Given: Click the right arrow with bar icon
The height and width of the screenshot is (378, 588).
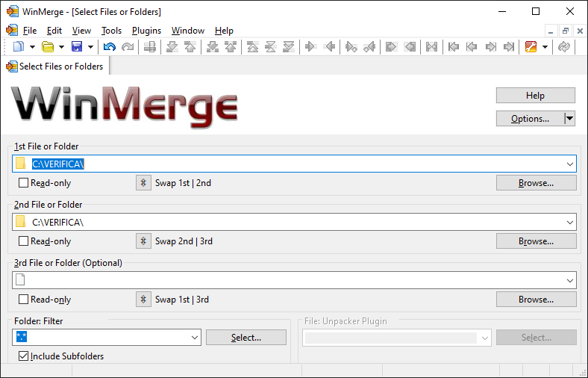Looking at the screenshot, I should pos(509,46).
